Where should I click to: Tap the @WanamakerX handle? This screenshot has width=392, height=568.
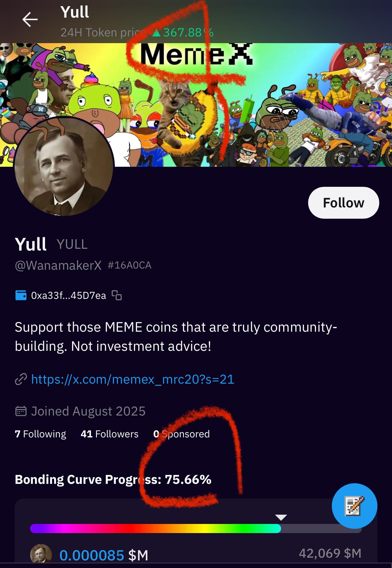[x=58, y=265]
